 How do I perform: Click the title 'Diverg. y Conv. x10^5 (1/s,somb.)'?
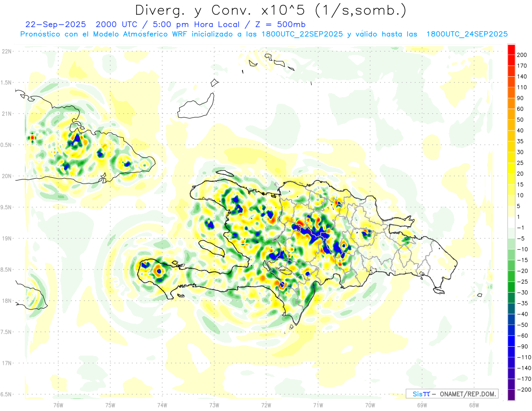[x=270, y=10]
